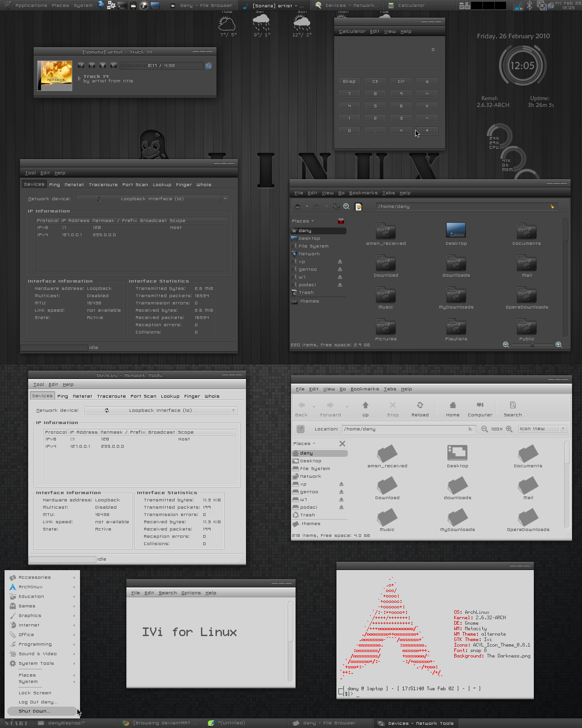Open the workspace switcher in the top panel
The image size is (582, 728).
(x=483, y=5)
